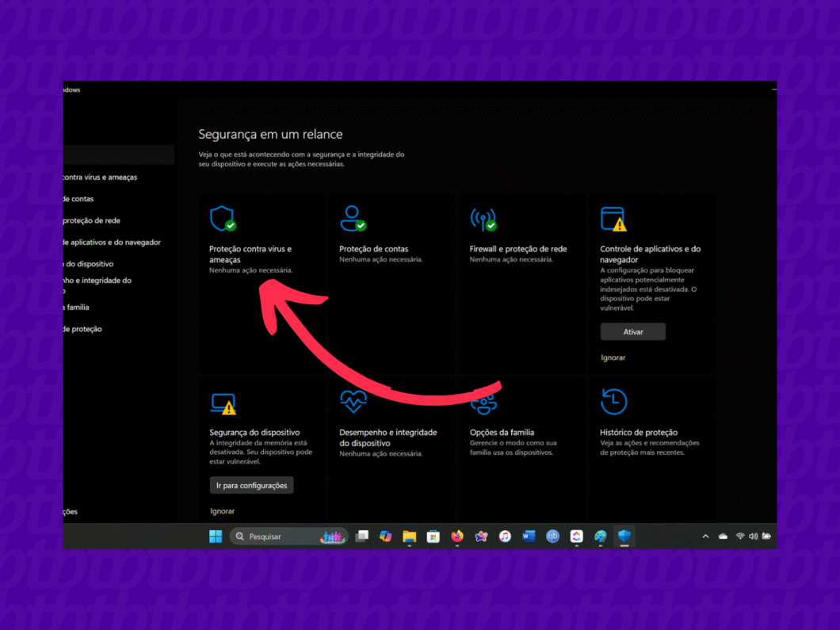
Task: Click the volume speaker tray icon
Action: click(x=753, y=536)
